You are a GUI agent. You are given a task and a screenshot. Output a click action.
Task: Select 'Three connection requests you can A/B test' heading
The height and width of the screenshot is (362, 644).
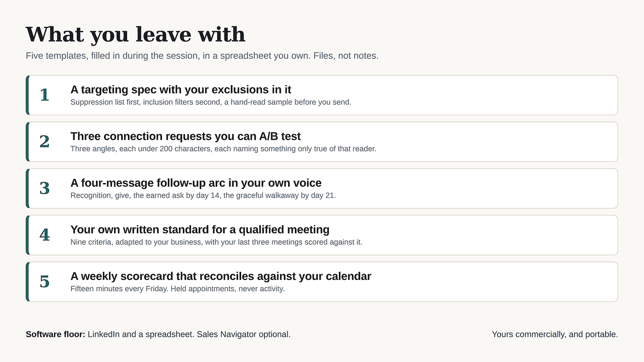click(186, 136)
